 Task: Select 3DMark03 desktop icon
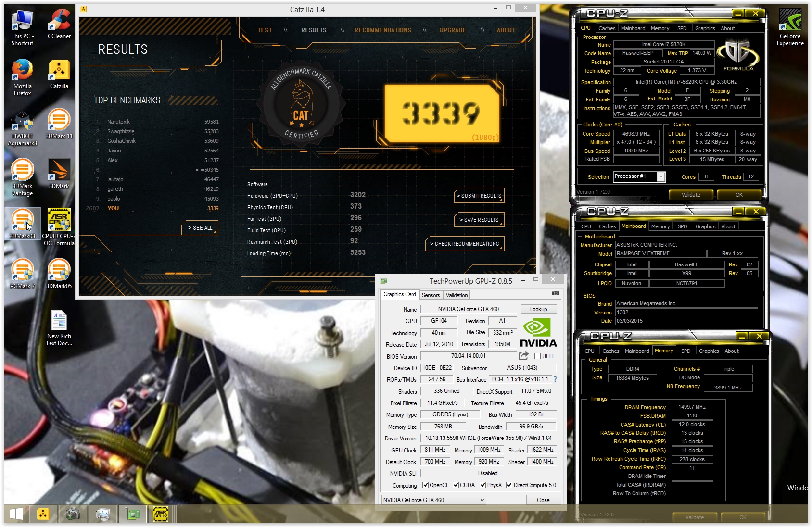[x=22, y=224]
